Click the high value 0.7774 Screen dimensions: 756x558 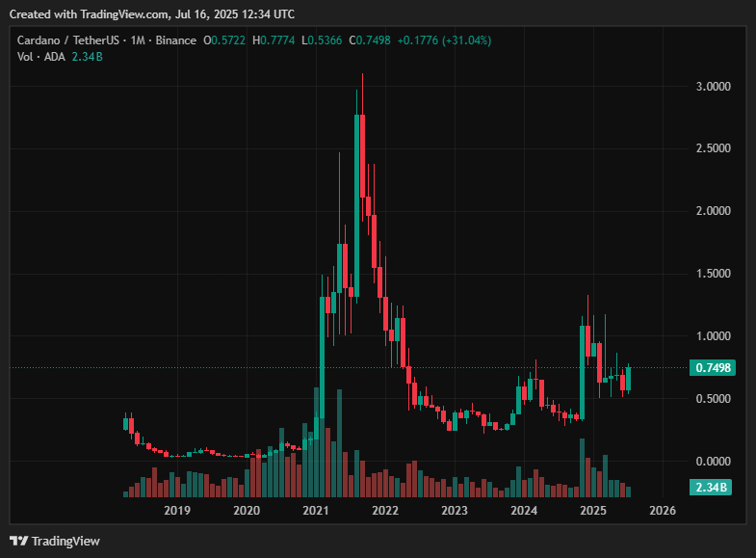tap(277, 40)
